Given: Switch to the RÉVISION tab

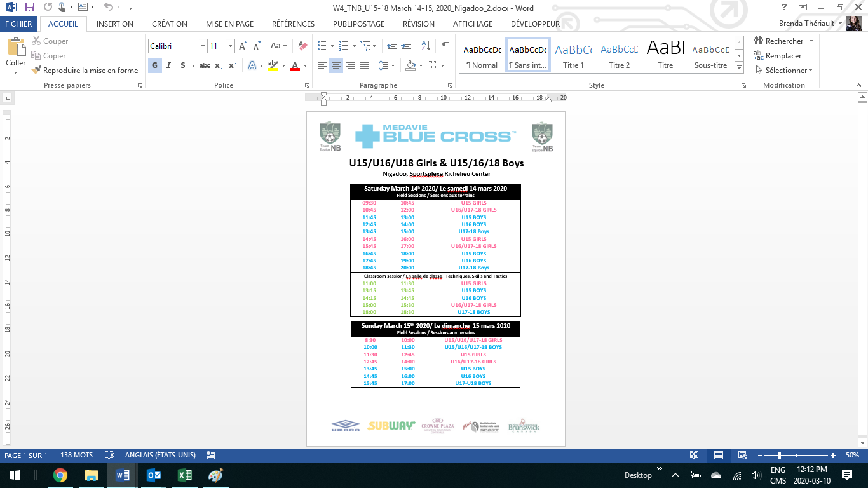Looking at the screenshot, I should [x=419, y=24].
